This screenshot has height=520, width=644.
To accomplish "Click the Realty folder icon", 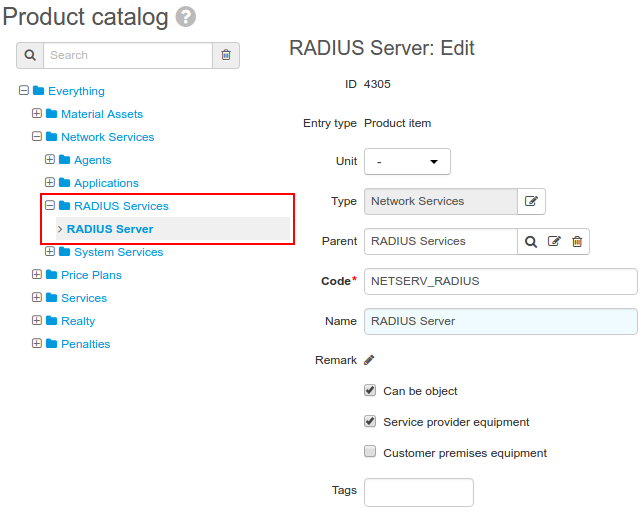I will point(51,320).
